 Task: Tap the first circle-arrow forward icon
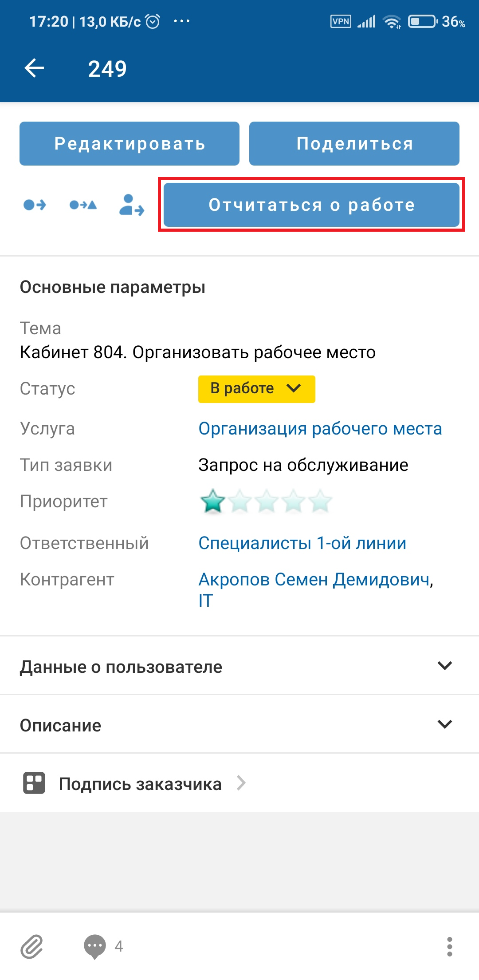coord(35,205)
